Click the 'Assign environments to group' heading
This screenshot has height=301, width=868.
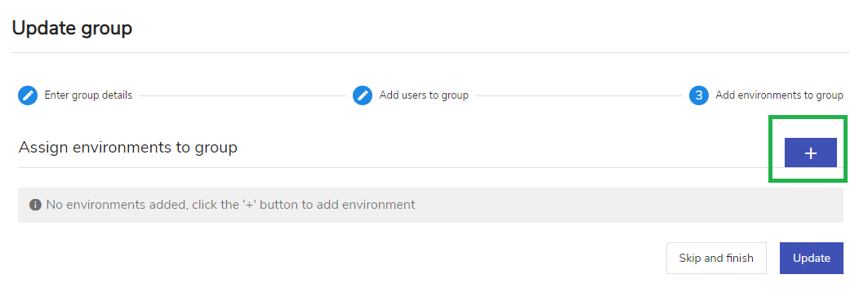click(128, 147)
